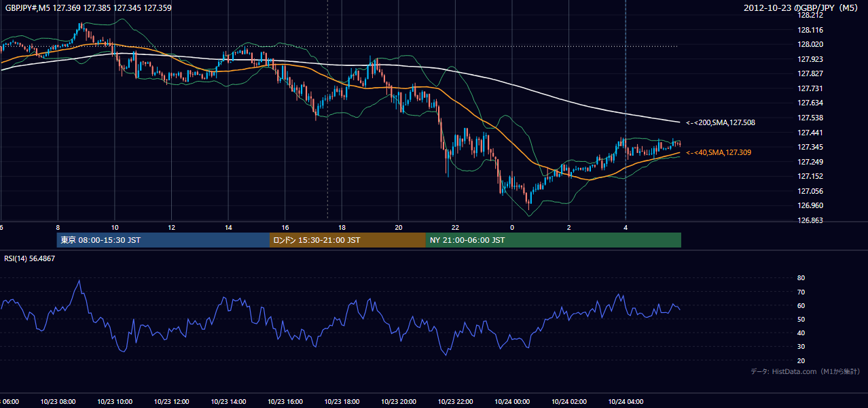
Task: Click hour label 16 under the price chart
Action: pyautogui.click(x=285, y=228)
